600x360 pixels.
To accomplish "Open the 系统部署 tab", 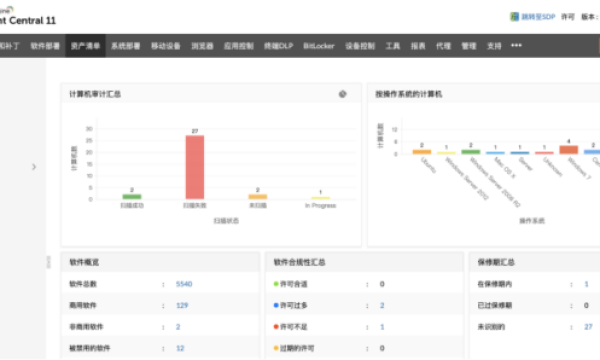I will click(126, 46).
